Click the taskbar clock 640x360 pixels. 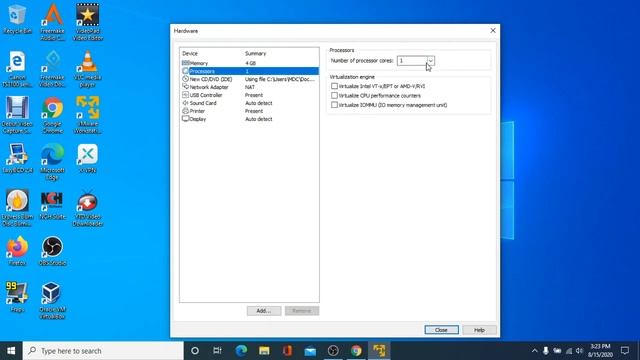(x=600, y=351)
